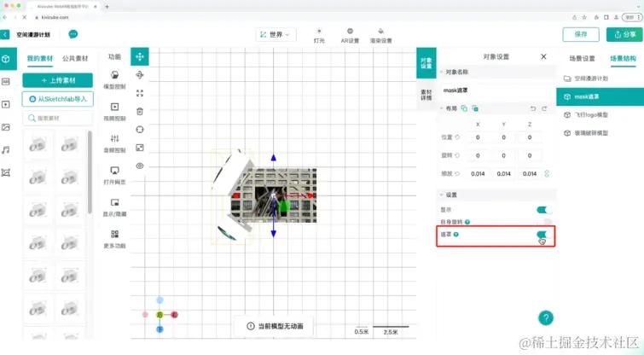Close the 对象设置 panel

tap(543, 56)
